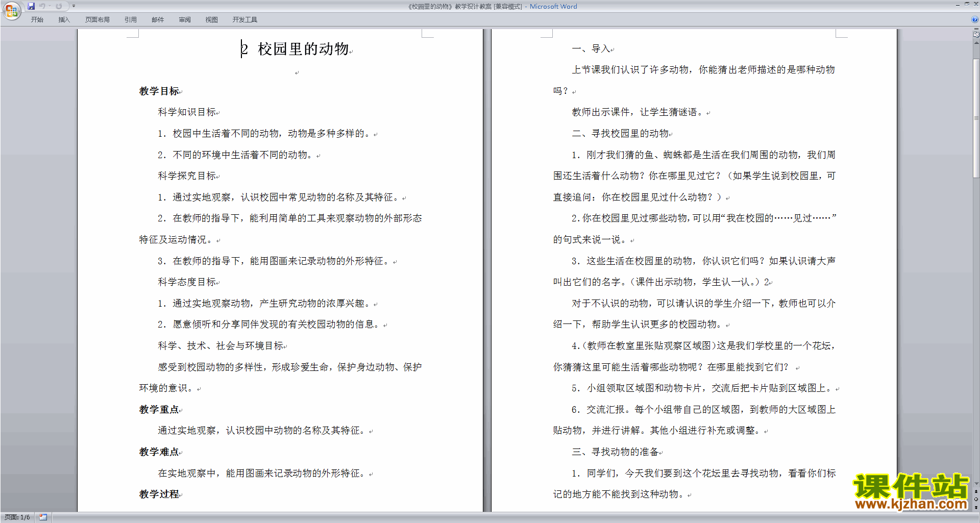Switch to the 页面布局 tab
The width and height of the screenshot is (980, 523).
click(x=97, y=20)
